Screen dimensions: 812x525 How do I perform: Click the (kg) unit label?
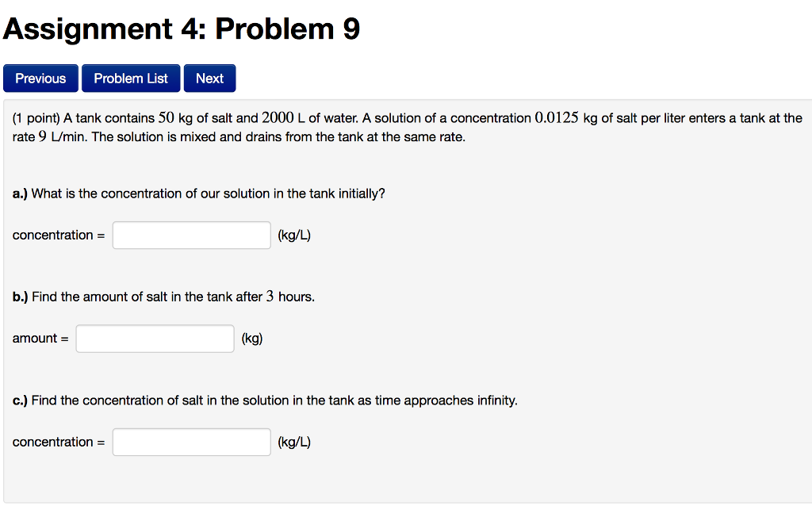(251, 338)
